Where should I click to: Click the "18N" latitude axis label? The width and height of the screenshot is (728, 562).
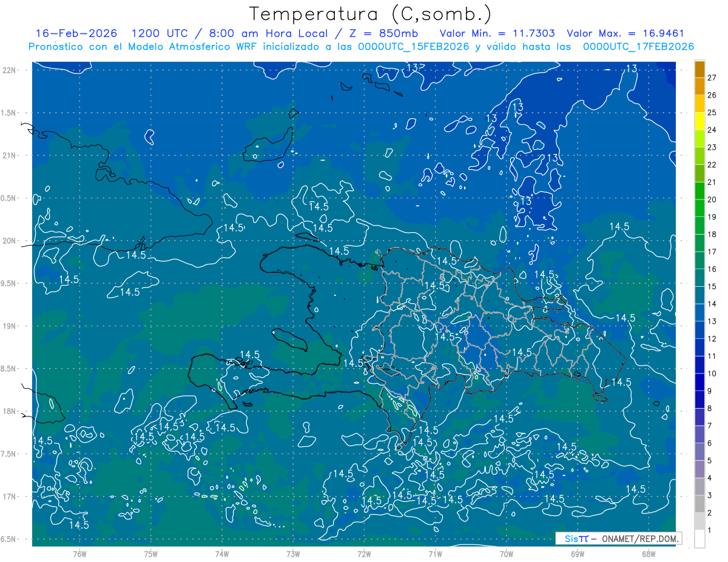(x=9, y=411)
